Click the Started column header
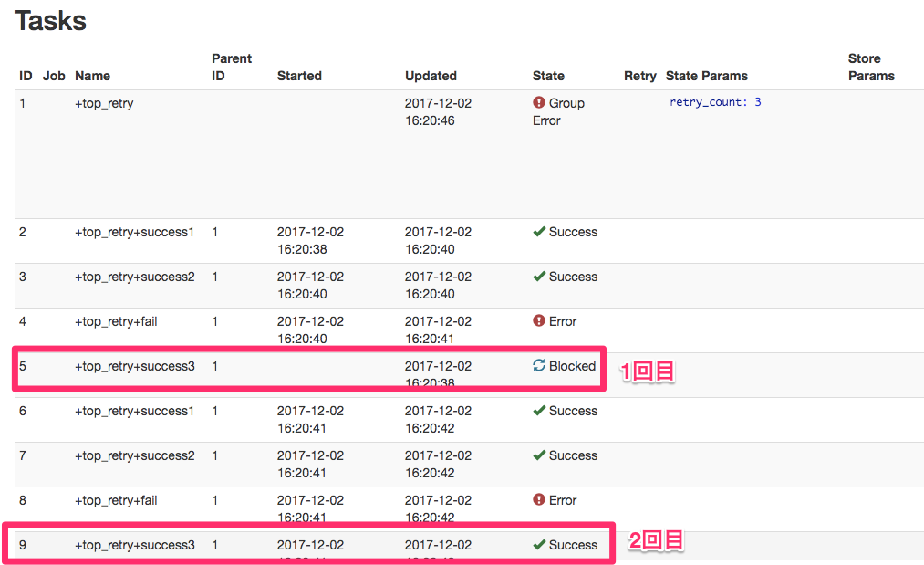Image resolution: width=924 pixels, height=565 pixels. 299,76
